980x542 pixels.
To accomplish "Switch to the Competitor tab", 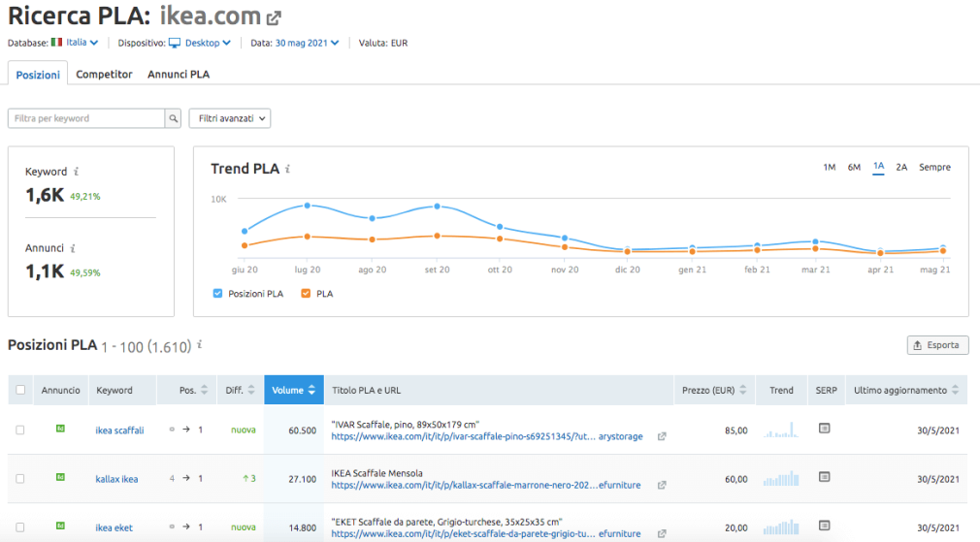I will pos(105,75).
